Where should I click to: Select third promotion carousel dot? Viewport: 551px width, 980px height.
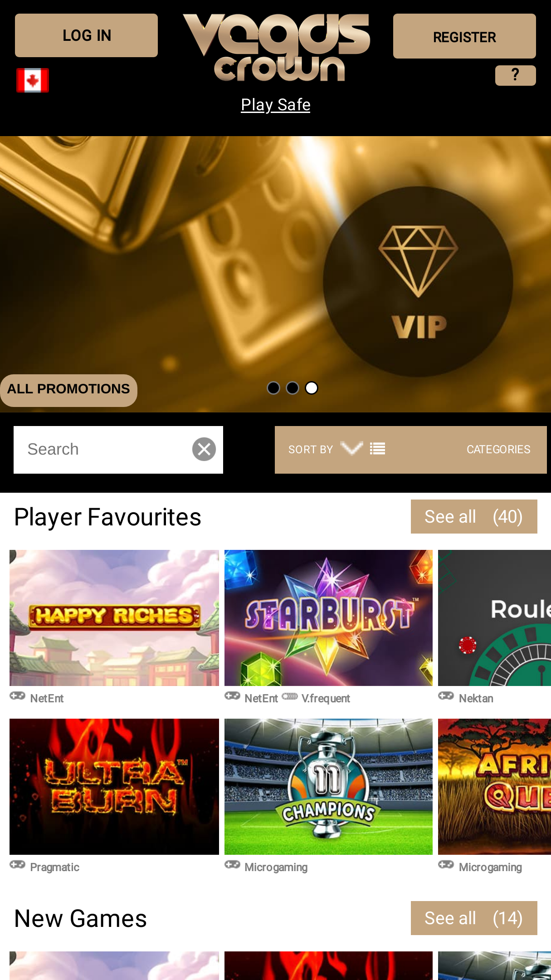[x=312, y=388]
